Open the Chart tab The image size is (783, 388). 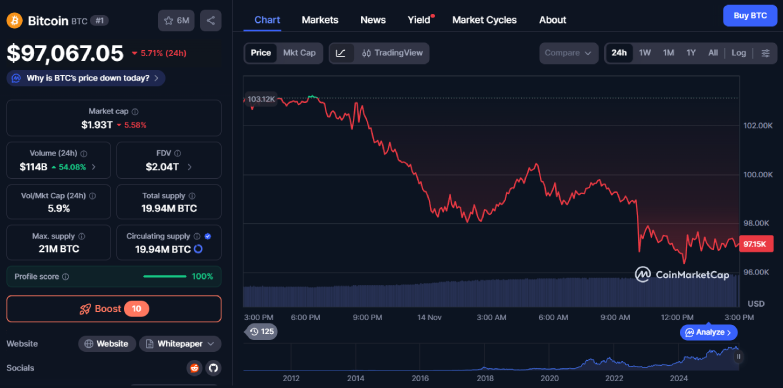coord(267,20)
